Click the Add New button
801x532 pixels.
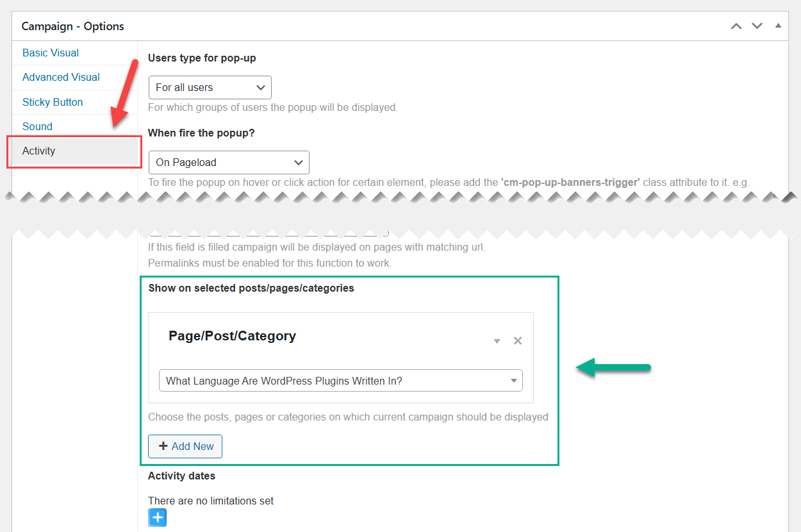(185, 447)
